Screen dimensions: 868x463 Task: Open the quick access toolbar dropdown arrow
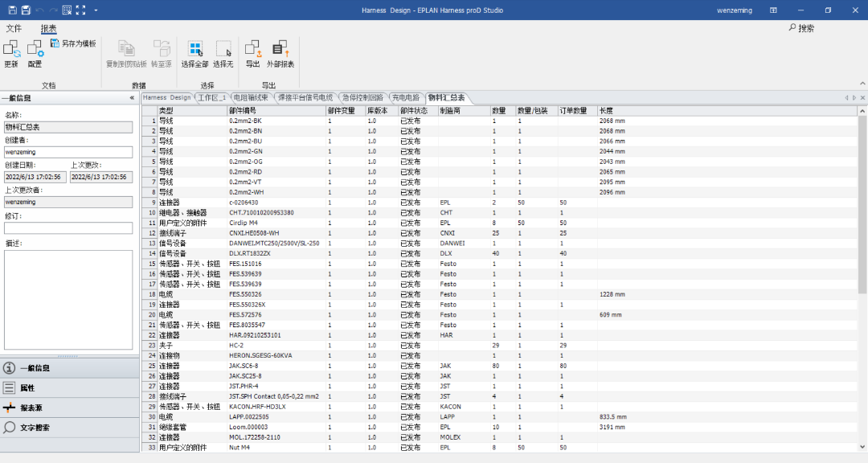(x=96, y=10)
